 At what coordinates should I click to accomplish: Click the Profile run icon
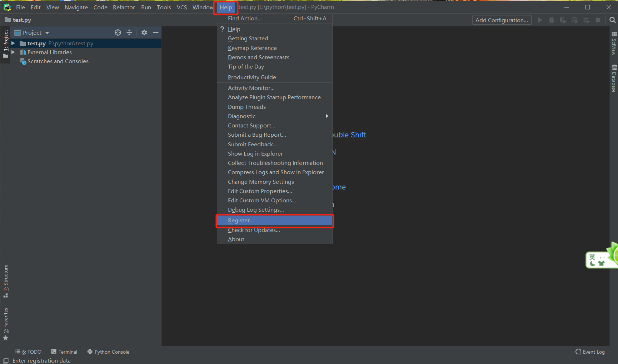575,20
